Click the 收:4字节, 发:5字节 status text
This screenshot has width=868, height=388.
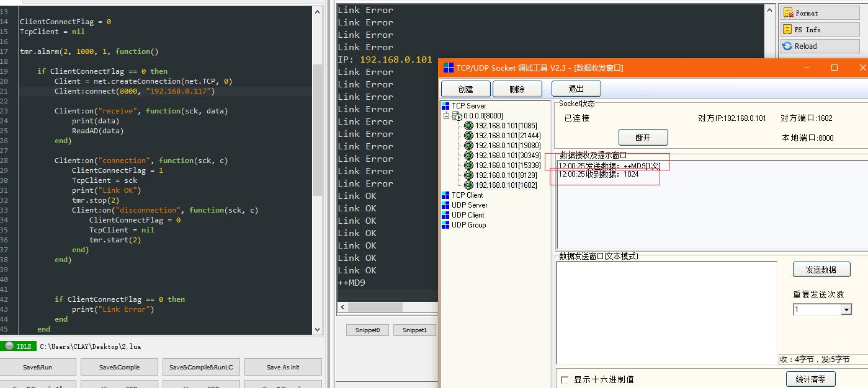[815, 359]
